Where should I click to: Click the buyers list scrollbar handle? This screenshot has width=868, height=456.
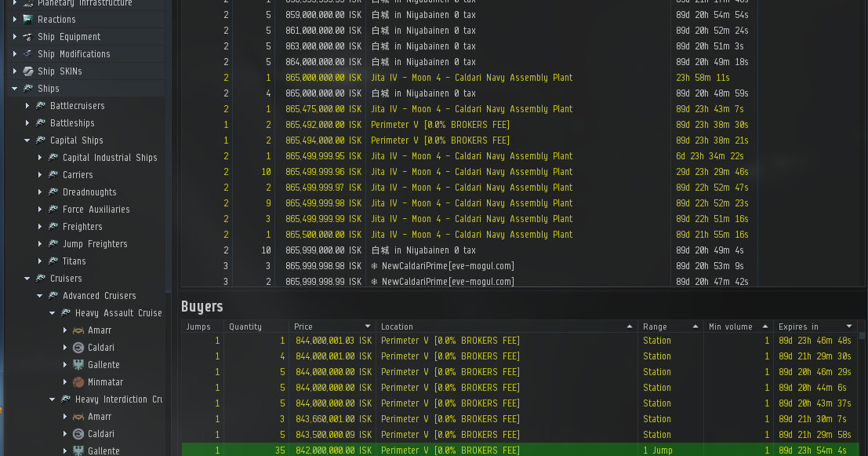pos(862,336)
